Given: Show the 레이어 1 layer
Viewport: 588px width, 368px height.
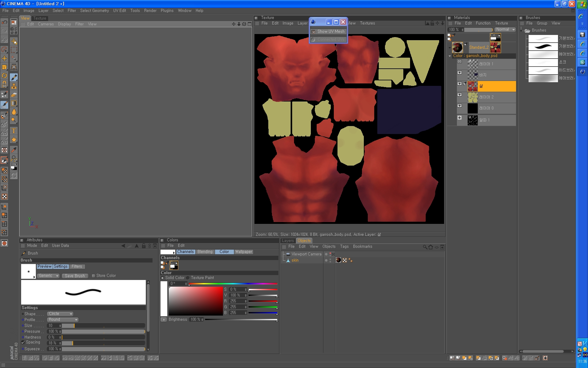Looking at the screenshot, I should click(459, 62).
